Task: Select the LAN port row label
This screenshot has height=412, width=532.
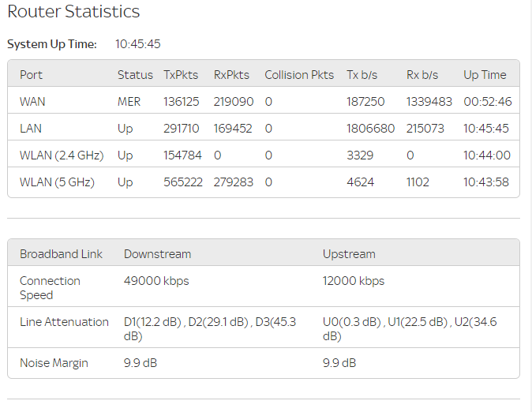Action: point(32,129)
